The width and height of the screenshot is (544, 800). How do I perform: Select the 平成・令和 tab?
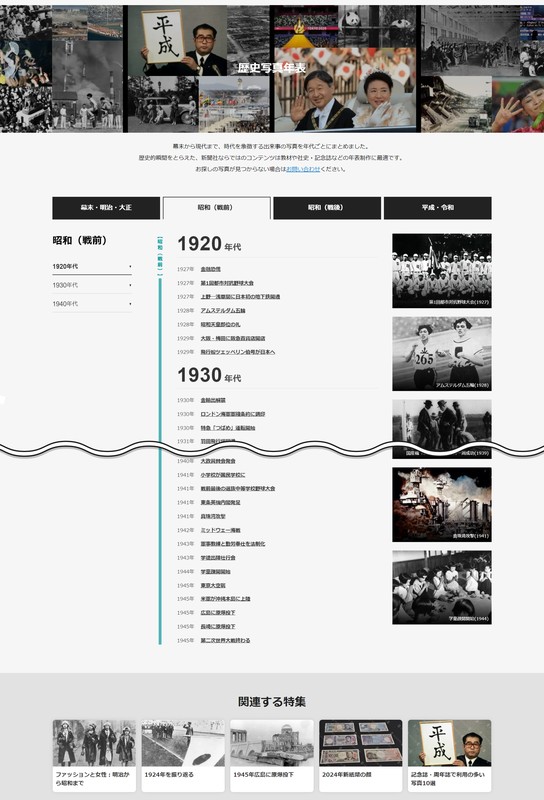point(437,208)
